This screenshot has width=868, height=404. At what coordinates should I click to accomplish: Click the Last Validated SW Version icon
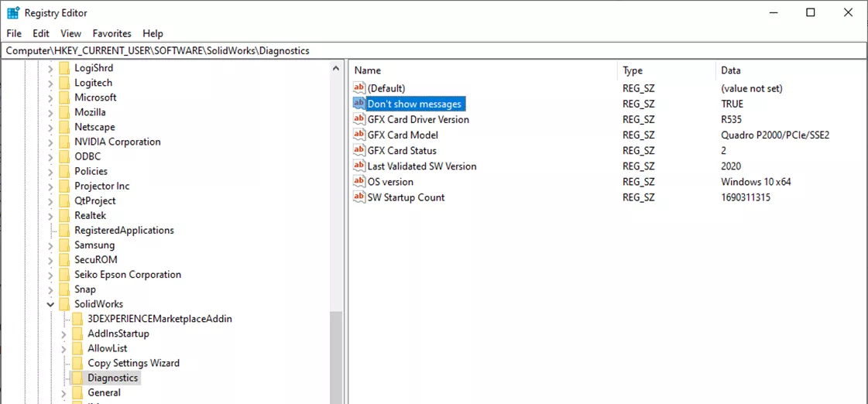359,166
